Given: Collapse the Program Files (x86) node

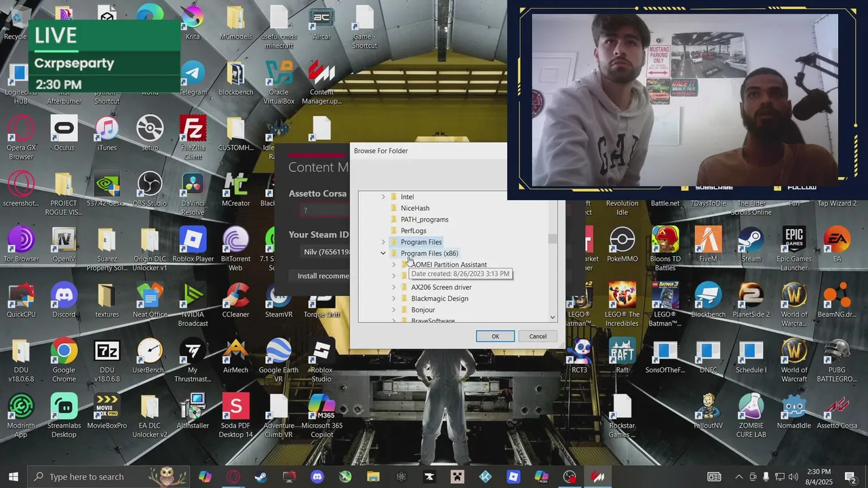Looking at the screenshot, I should [x=383, y=253].
